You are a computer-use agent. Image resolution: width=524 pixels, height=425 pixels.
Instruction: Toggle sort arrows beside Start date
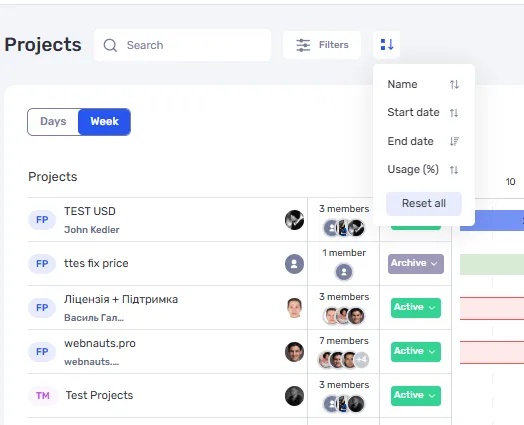[x=454, y=113]
